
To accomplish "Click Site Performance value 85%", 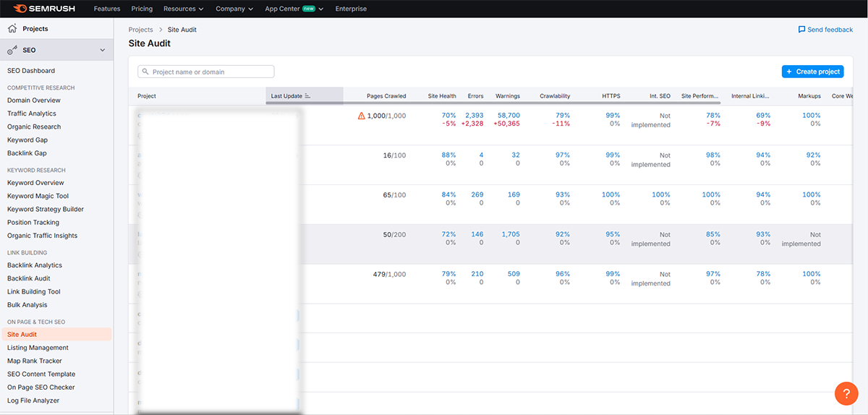I will 713,234.
